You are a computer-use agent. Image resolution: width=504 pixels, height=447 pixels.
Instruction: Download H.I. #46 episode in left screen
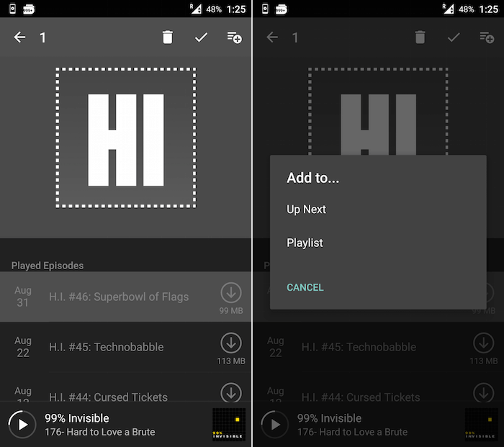coord(231,293)
